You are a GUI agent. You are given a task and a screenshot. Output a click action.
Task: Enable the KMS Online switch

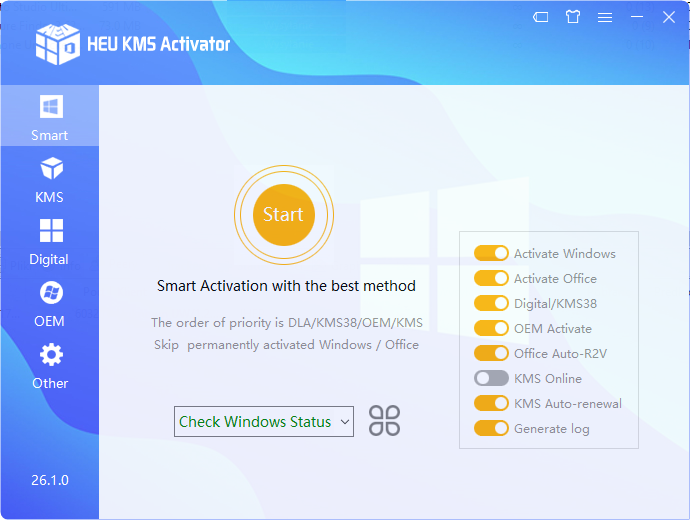click(x=491, y=378)
